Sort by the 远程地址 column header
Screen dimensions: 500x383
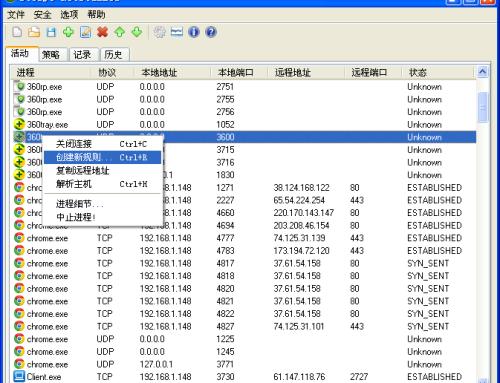point(306,72)
